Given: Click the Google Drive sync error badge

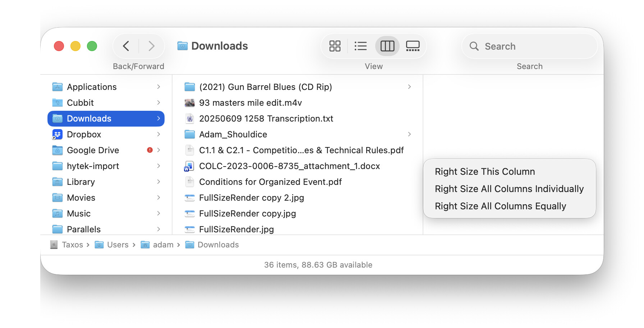Looking at the screenshot, I should [150, 150].
